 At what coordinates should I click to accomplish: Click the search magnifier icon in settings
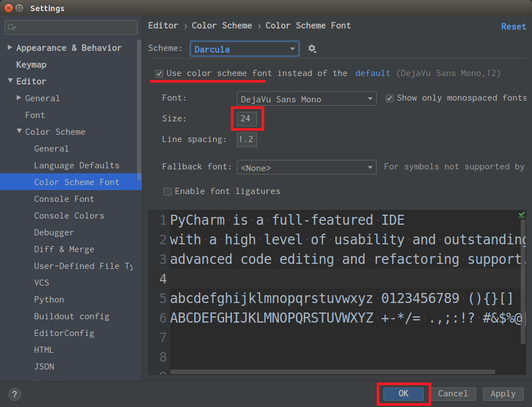pos(12,27)
